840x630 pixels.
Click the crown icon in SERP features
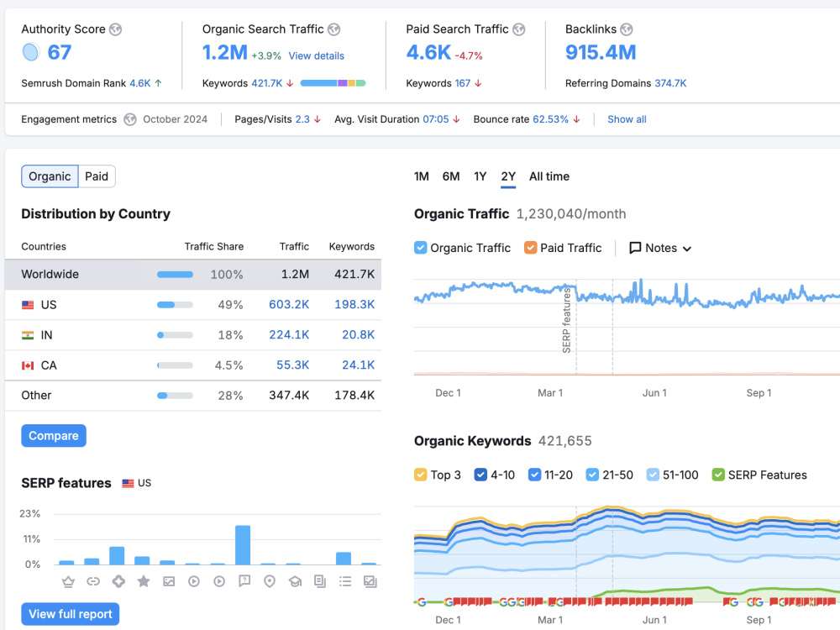coord(68,581)
